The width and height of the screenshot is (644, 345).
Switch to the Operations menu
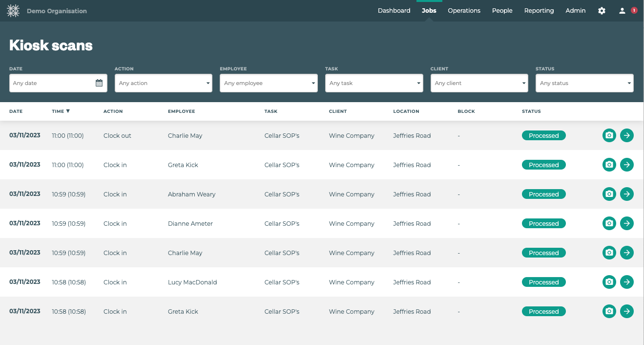click(464, 11)
